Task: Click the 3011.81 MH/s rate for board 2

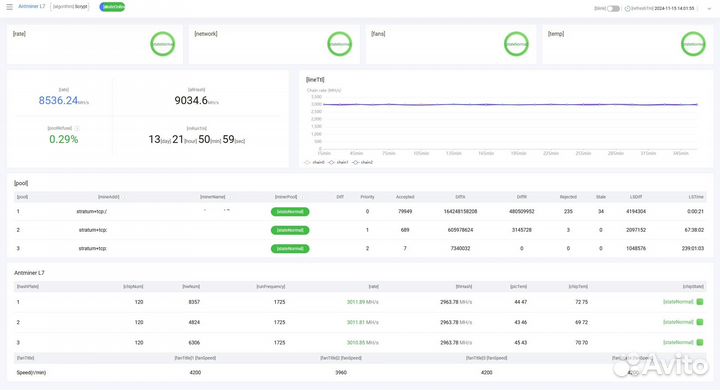Action: 362,322
